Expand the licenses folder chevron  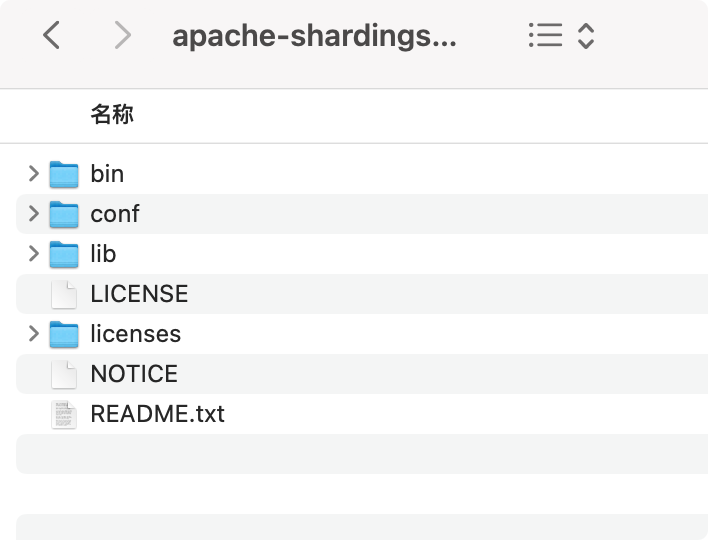34,334
